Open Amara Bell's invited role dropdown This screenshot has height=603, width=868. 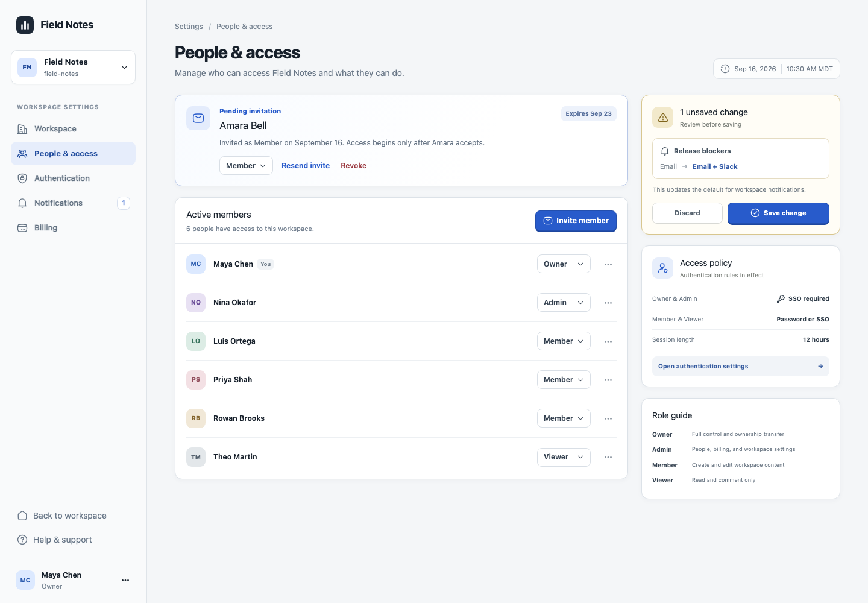click(x=246, y=166)
